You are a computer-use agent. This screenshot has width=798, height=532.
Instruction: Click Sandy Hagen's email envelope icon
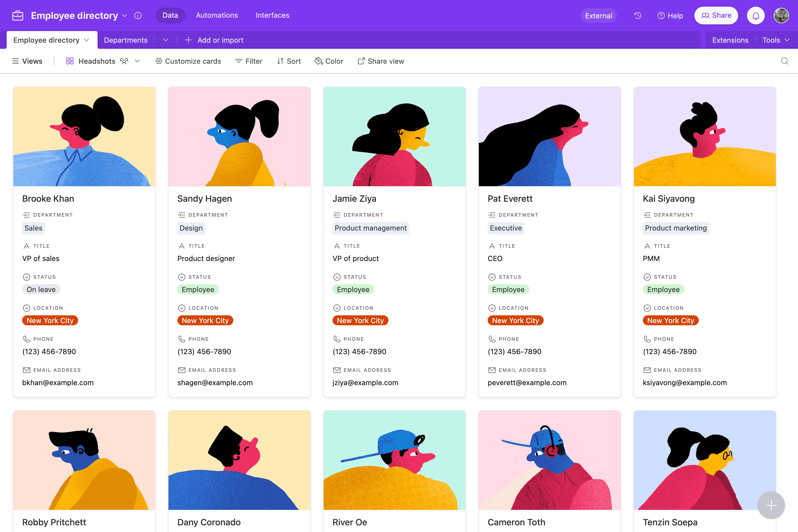click(181, 370)
